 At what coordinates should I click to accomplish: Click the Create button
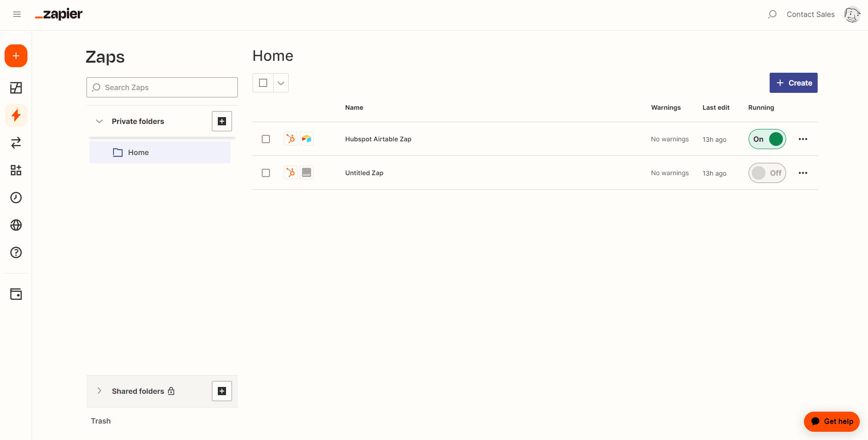pyautogui.click(x=793, y=83)
